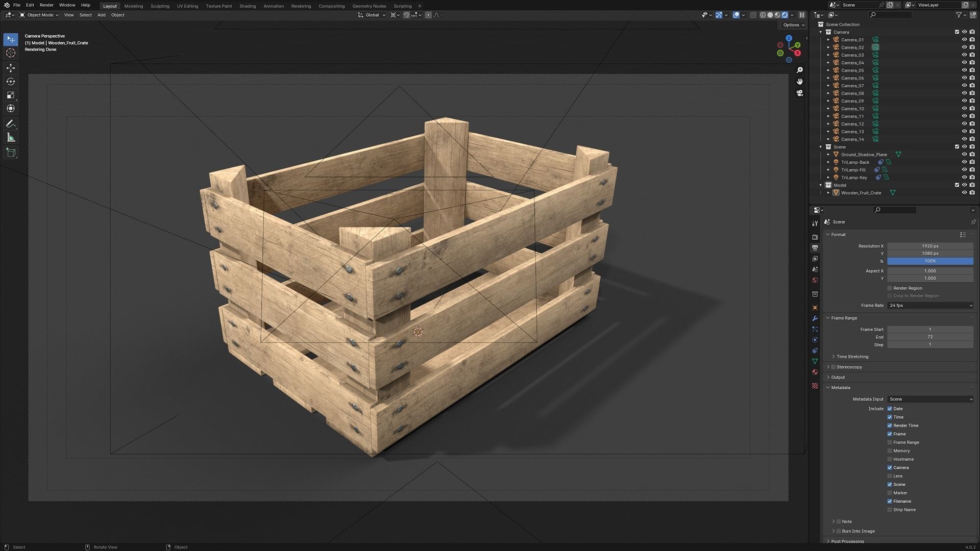The height and width of the screenshot is (551, 980).
Task: Select the Measure tool
Action: (x=11, y=137)
